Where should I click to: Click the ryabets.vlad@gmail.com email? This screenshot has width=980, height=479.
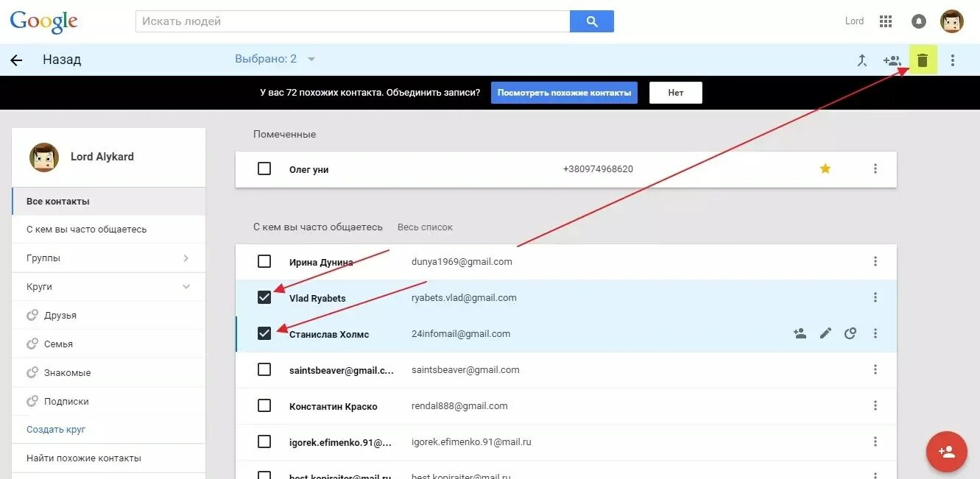[464, 297]
